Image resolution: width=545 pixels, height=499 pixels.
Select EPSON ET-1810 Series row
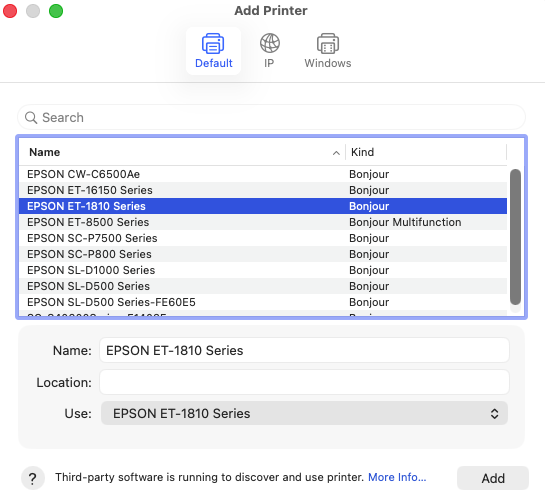[x=263, y=206]
